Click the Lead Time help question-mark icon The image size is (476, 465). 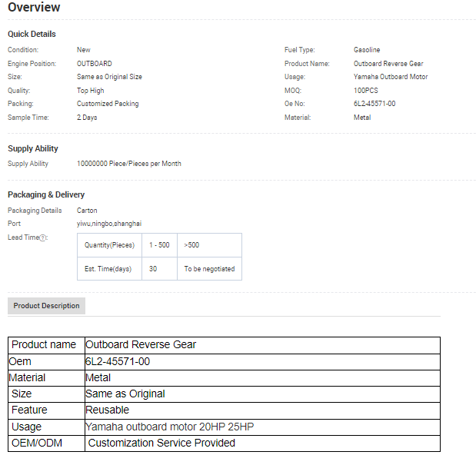pyautogui.click(x=44, y=238)
